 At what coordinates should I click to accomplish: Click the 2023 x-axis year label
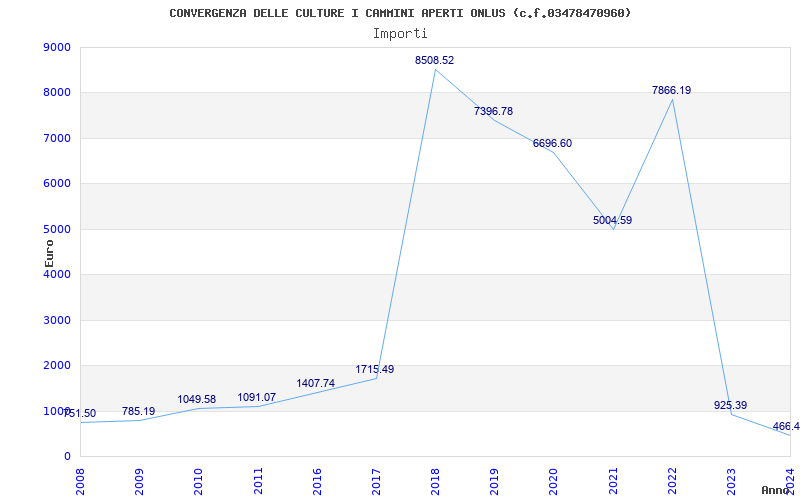tap(731, 481)
